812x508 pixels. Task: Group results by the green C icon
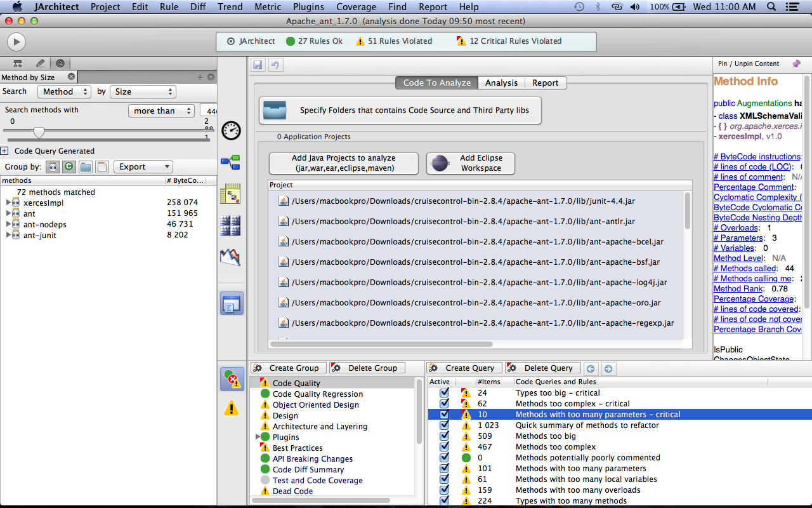pyautogui.click(x=69, y=167)
